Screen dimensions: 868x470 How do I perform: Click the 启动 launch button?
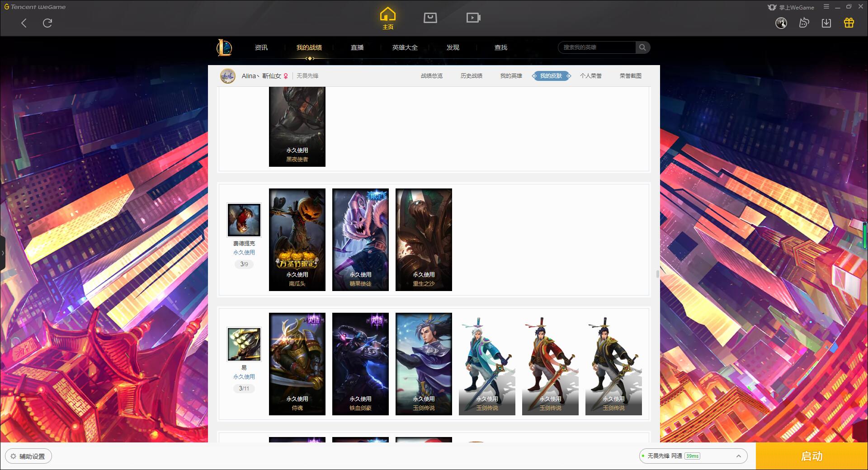pyautogui.click(x=811, y=456)
